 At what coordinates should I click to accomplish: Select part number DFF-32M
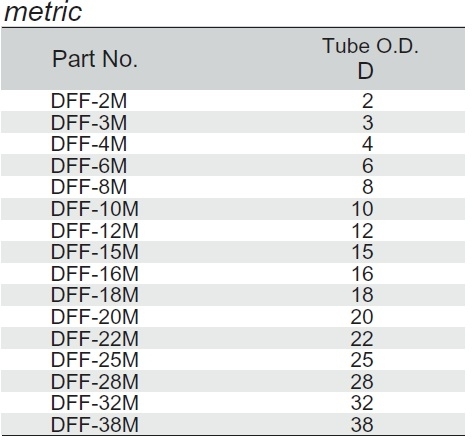[95, 403]
